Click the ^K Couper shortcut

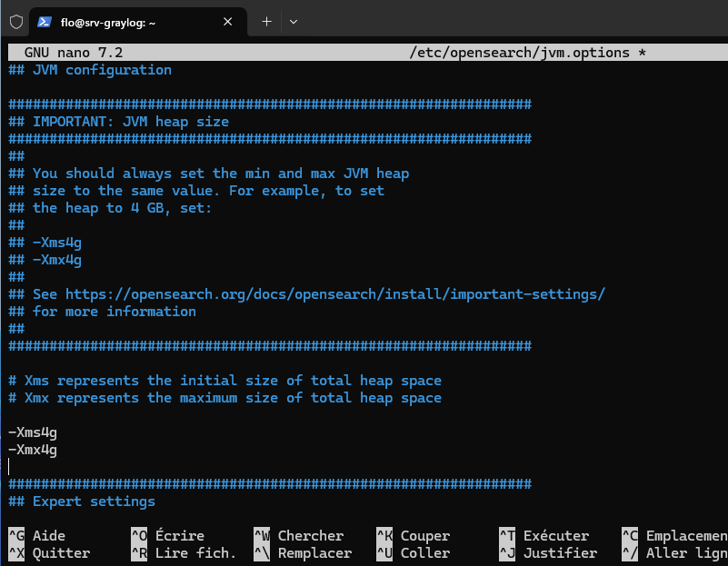(x=413, y=536)
